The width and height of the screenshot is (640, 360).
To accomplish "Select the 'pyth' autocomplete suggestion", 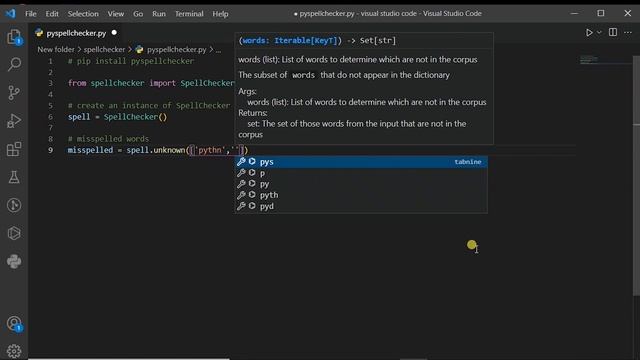I will click(x=361, y=195).
